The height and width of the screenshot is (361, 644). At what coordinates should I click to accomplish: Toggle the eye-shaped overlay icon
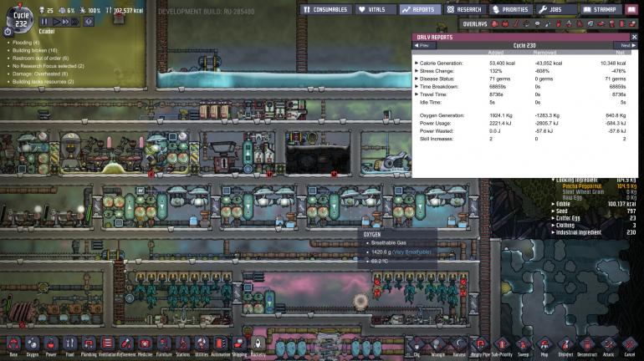[x=537, y=23]
